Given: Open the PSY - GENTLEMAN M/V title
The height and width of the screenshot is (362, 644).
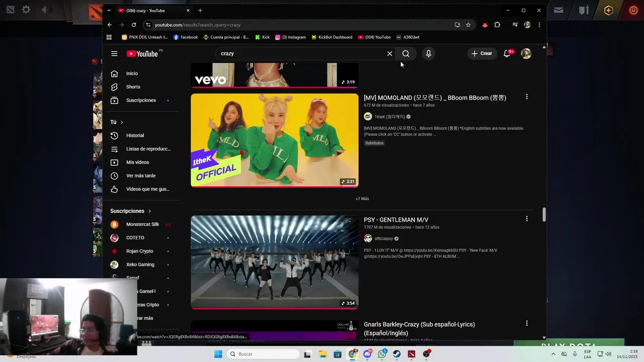Looking at the screenshot, I should (x=396, y=220).
